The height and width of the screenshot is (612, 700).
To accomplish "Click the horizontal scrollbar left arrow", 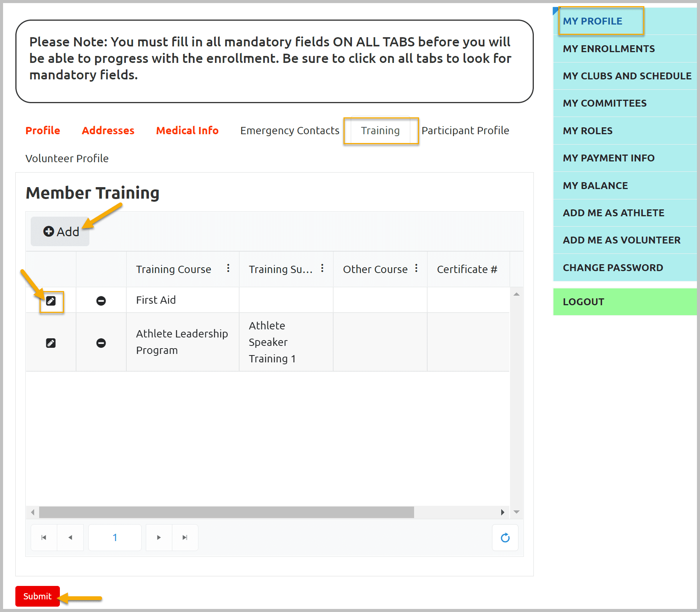I will (x=33, y=512).
